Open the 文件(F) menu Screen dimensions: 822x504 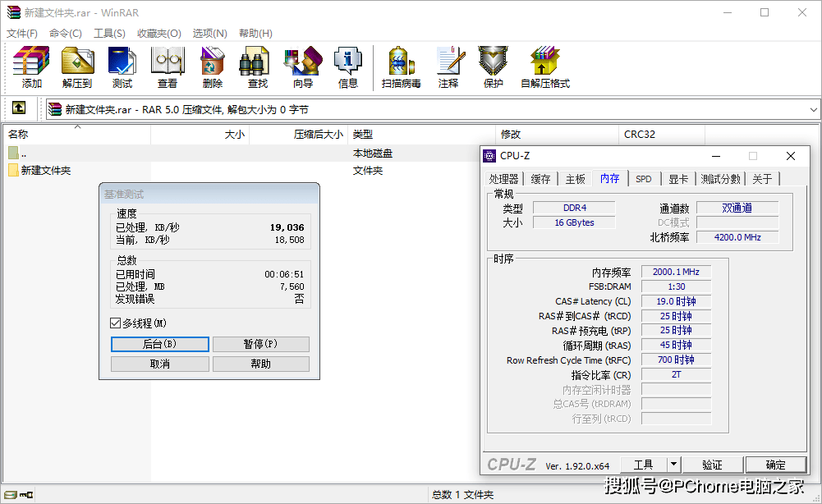point(21,34)
